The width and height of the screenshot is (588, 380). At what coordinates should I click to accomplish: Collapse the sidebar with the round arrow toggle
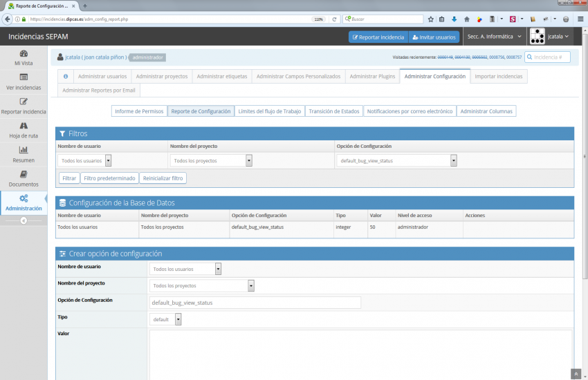click(x=24, y=221)
